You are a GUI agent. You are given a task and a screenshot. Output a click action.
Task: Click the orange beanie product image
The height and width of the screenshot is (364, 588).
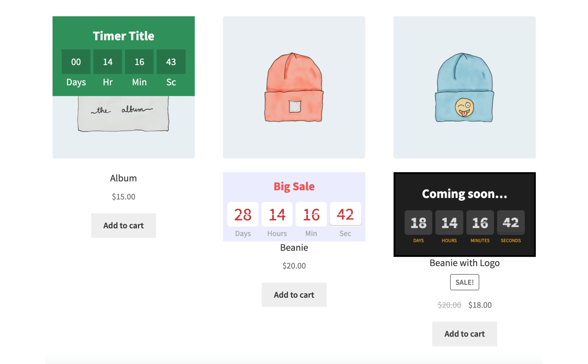pos(294,87)
